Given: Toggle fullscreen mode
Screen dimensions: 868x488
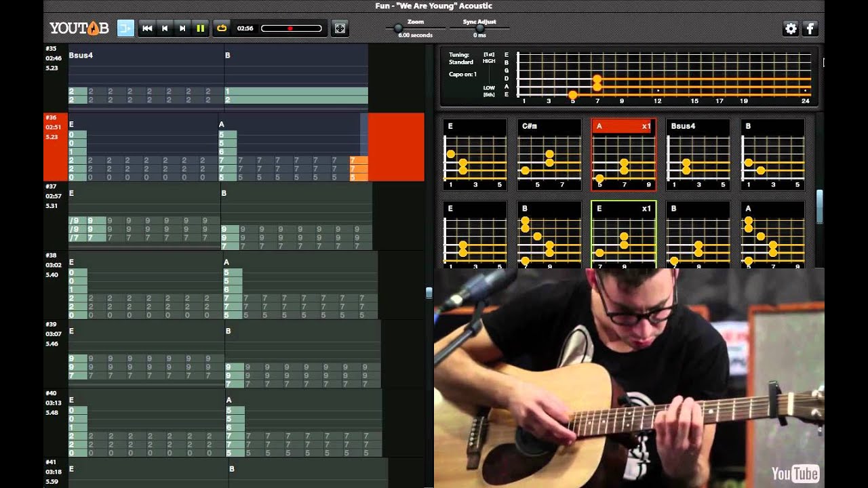Looking at the screenshot, I should click(340, 28).
